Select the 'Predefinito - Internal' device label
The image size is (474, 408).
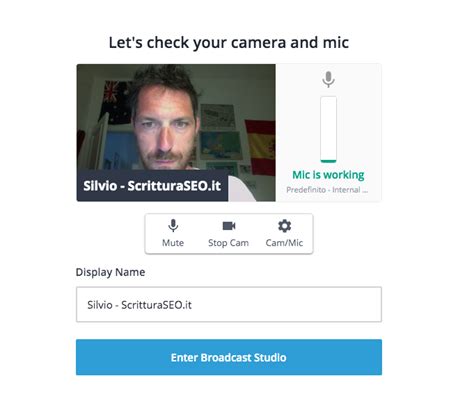tap(327, 190)
